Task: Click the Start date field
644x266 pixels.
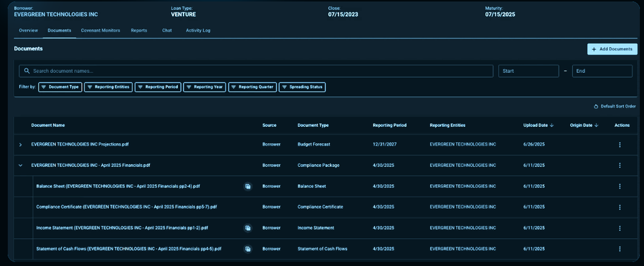Action: 529,71
